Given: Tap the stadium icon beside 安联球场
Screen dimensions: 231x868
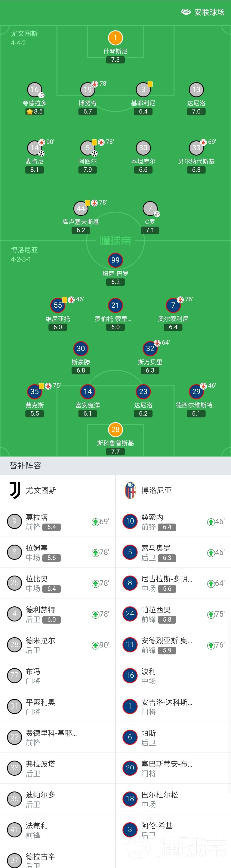Looking at the screenshot, I should point(186,12).
